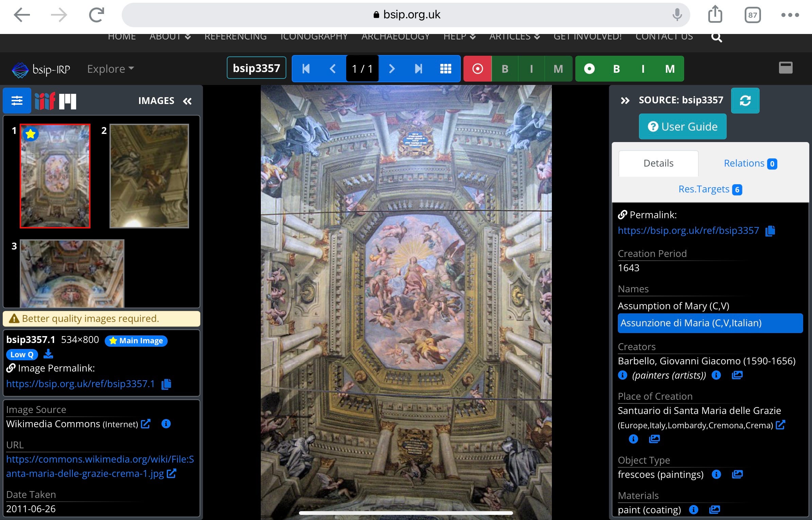The height and width of the screenshot is (520, 812).
Task: Reload the page in the browser
Action: point(97,15)
